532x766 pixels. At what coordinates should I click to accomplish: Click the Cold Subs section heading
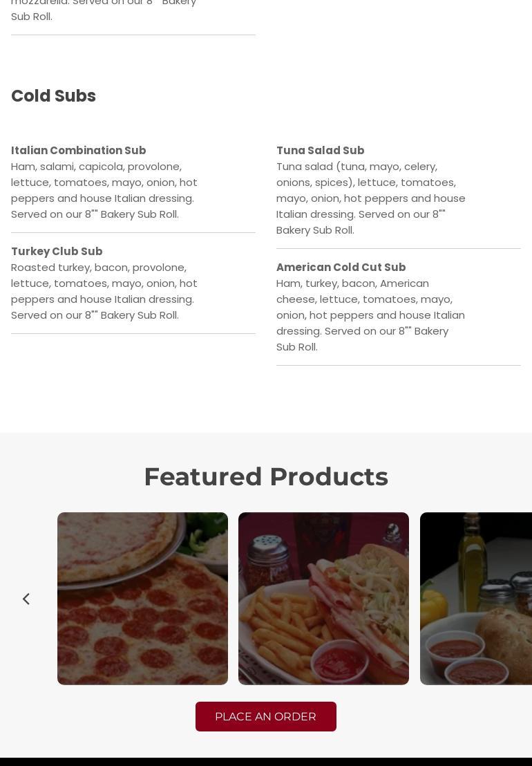point(53,95)
